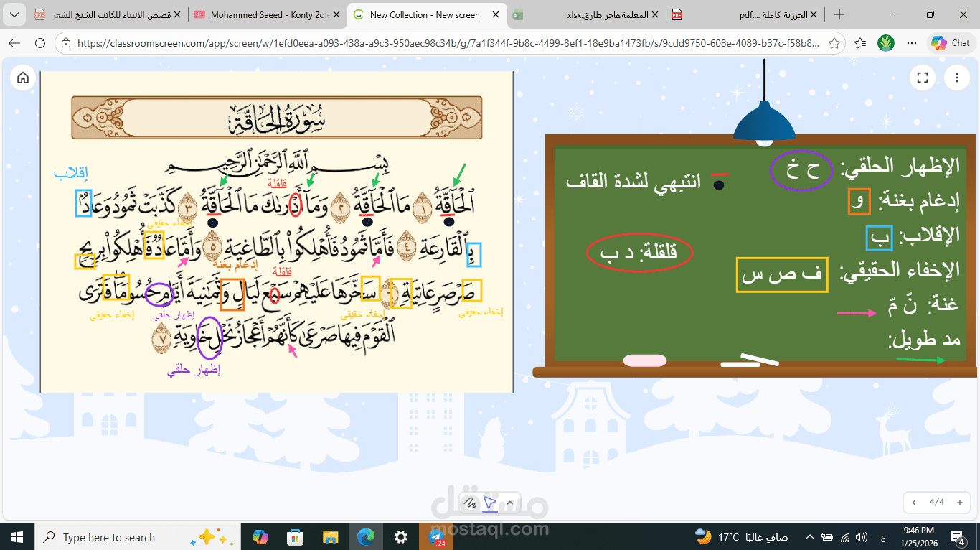Open the notification center icon
The height and width of the screenshot is (550, 980).
coord(959,537)
